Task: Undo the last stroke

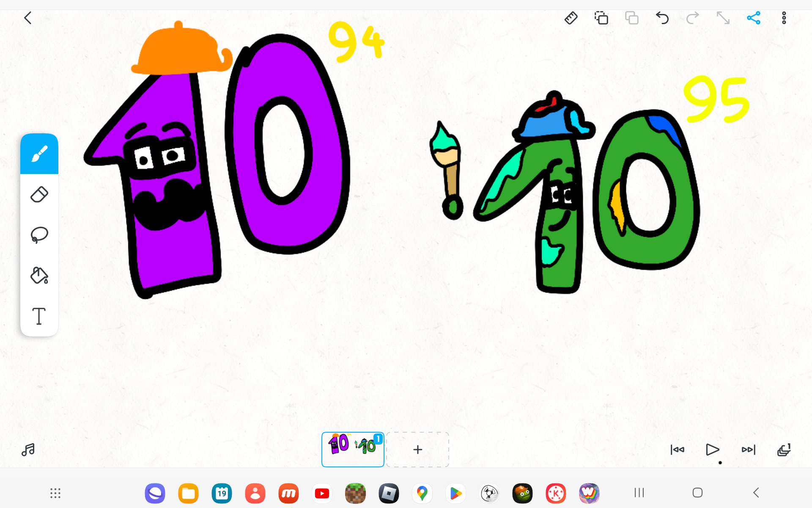Action: pos(662,18)
